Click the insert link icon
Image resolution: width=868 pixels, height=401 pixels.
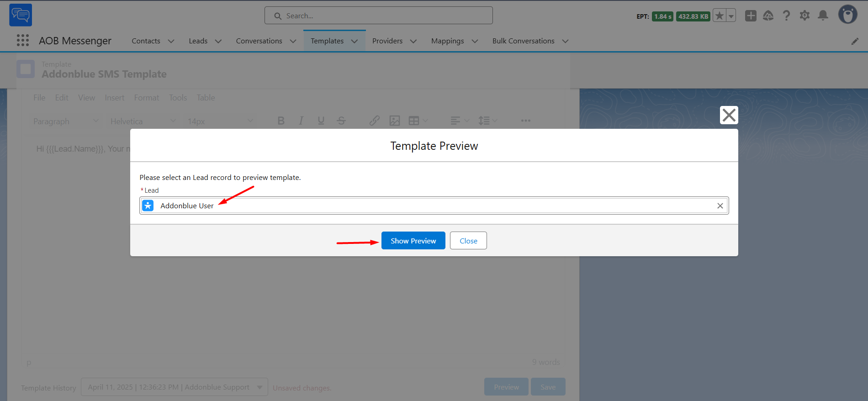tap(375, 121)
